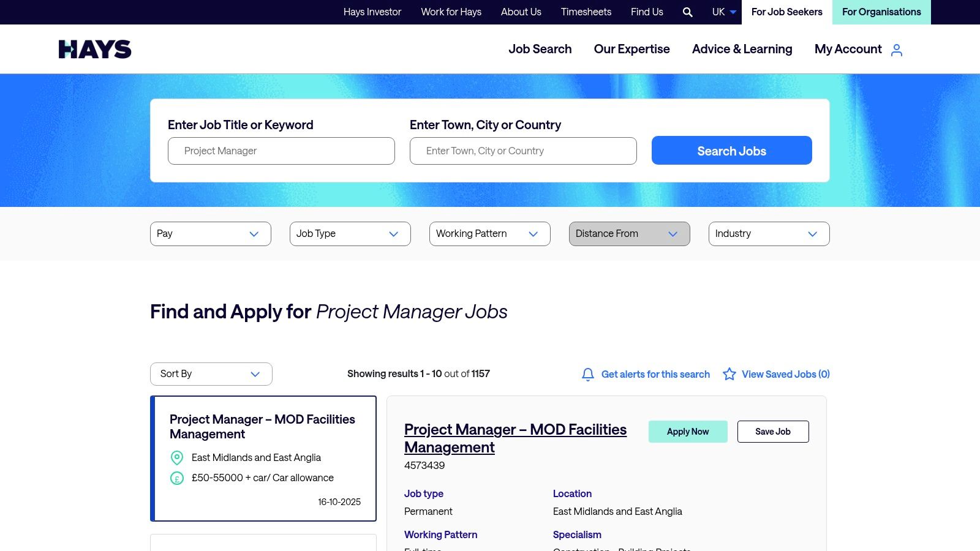The image size is (980, 551).
Task: Click the Apply Now button
Action: click(x=688, y=432)
